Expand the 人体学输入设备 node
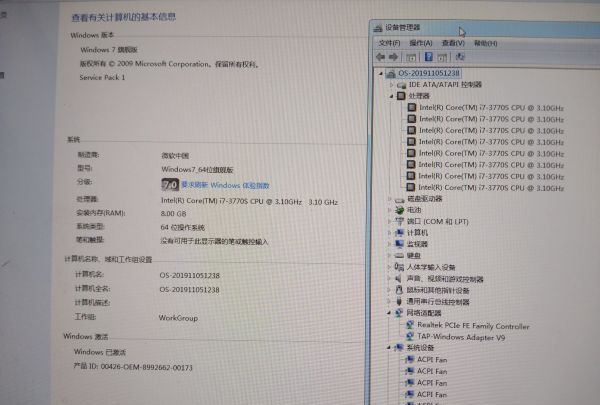 pos(389,267)
